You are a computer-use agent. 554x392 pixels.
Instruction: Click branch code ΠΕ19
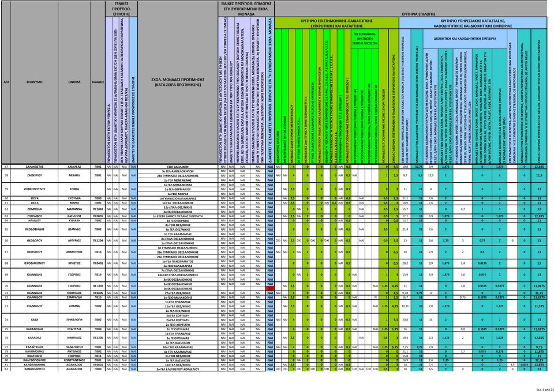98,274
